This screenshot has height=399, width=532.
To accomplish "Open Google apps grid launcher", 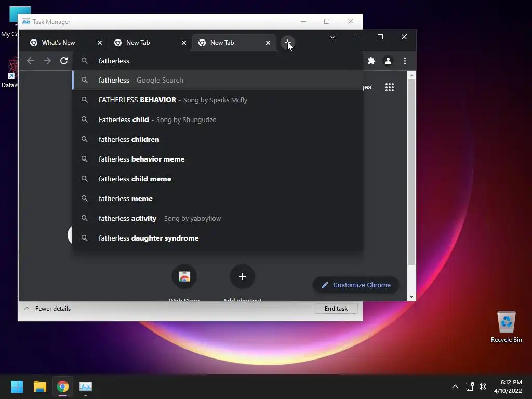I will [390, 87].
